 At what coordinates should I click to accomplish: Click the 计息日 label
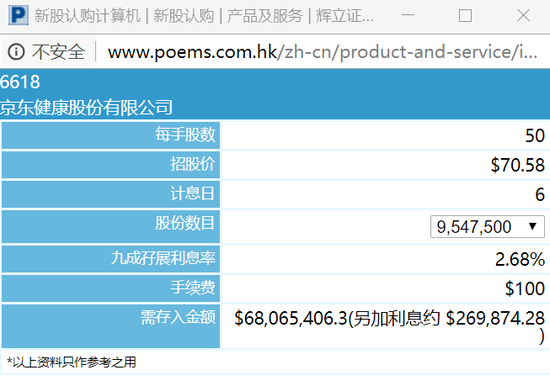pos(193,193)
